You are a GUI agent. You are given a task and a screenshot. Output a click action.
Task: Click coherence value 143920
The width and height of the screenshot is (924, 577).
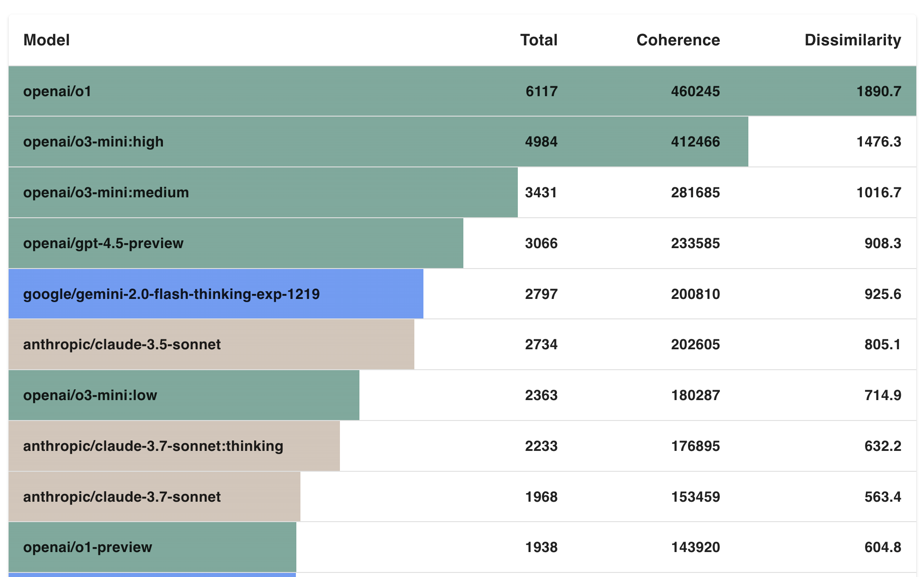pos(695,547)
